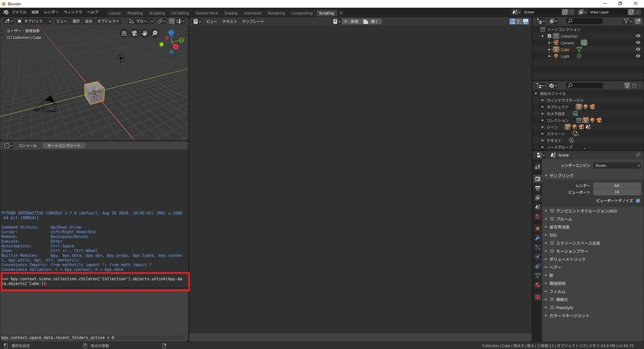Switch to the Shading workspace tab
Viewport: 644px width, 349px height.
231,13
